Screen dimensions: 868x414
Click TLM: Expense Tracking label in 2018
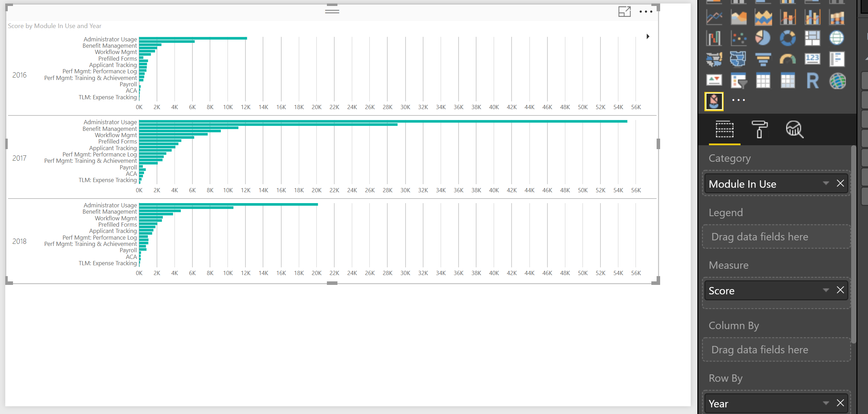(107, 263)
